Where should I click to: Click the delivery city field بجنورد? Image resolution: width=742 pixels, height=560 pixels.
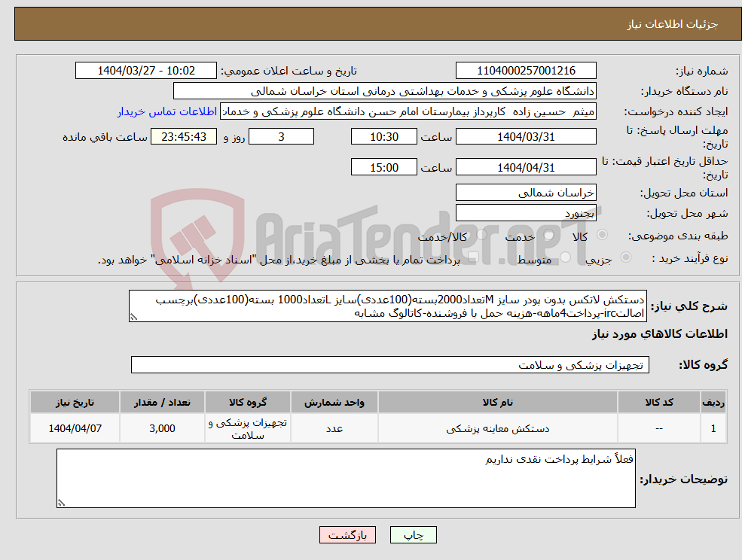tap(525, 212)
